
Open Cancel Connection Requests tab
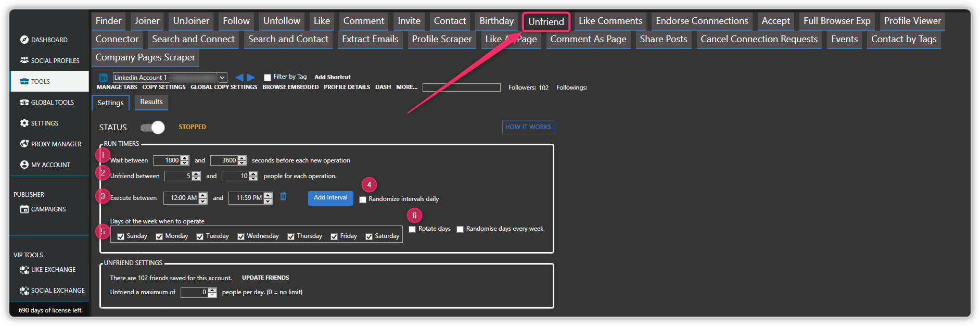[759, 40]
